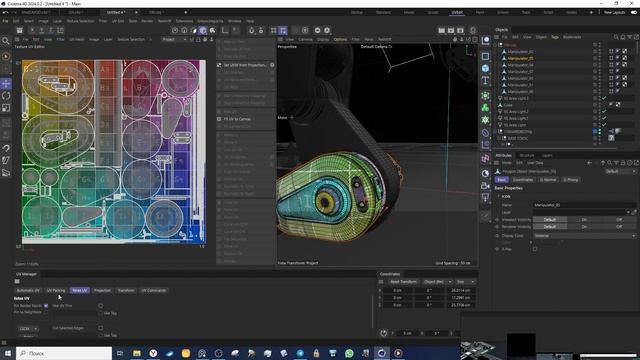Viewport: 640px width, 360px height.
Task: Click the WhatsApp icon in taskbar
Action: [349, 353]
